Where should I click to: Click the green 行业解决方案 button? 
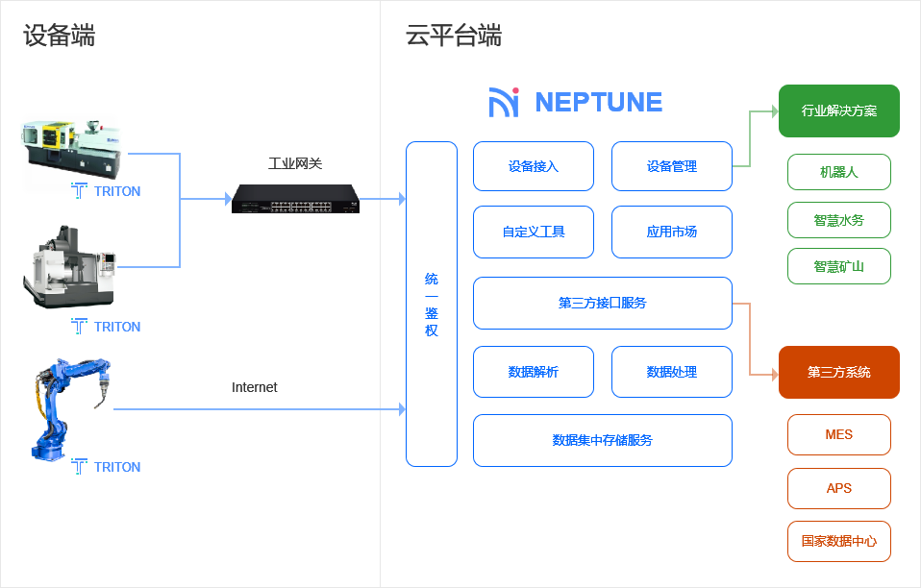click(839, 110)
